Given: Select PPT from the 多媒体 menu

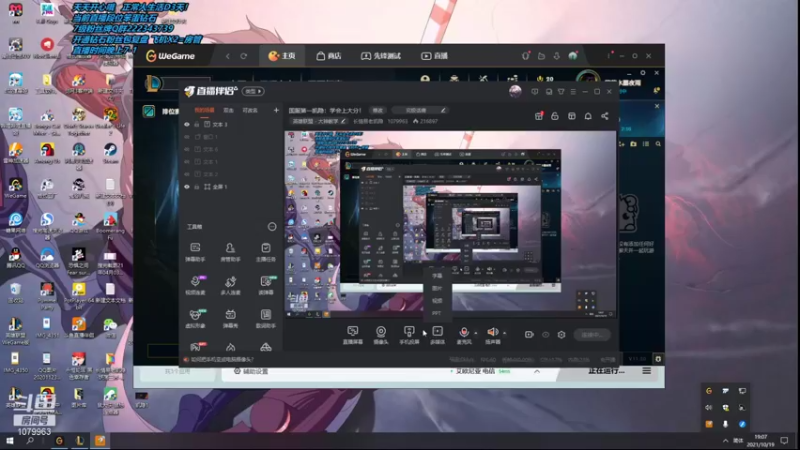Looking at the screenshot, I should (437, 313).
